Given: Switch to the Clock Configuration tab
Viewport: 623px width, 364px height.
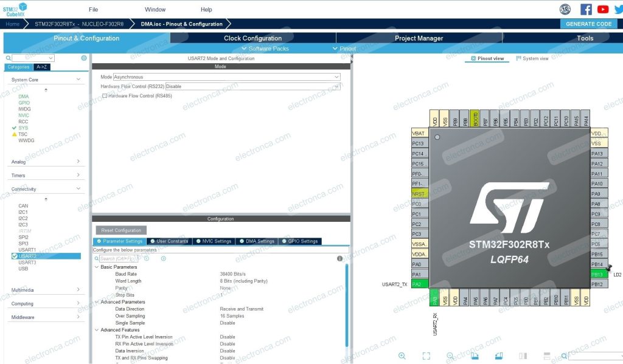Looking at the screenshot, I should (x=252, y=38).
